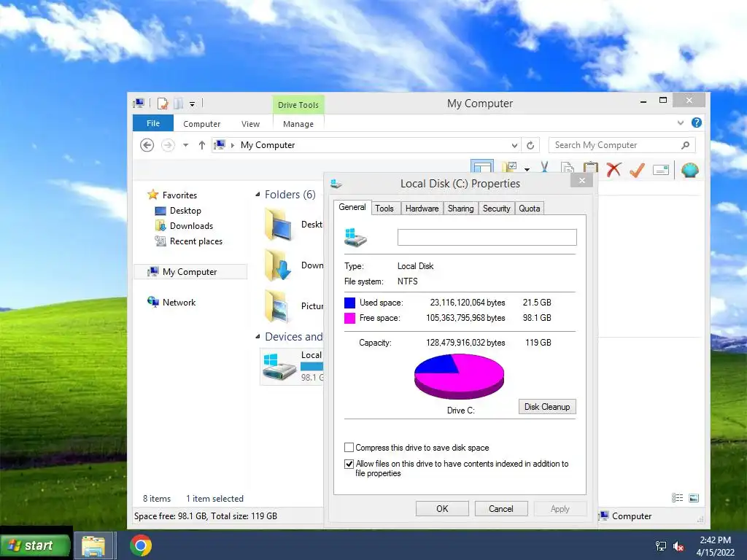Click the Downloads folder icon in file list
The width and height of the screenshot is (747, 560).
click(x=279, y=265)
